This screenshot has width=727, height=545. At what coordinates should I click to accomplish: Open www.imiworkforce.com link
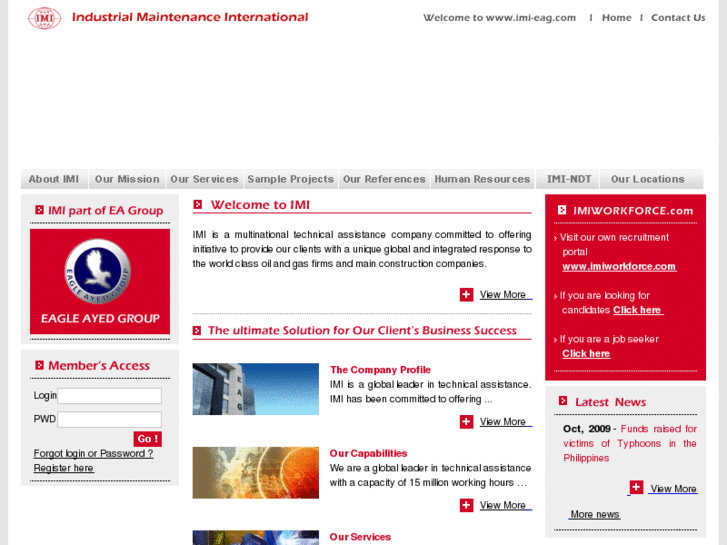[x=619, y=266]
